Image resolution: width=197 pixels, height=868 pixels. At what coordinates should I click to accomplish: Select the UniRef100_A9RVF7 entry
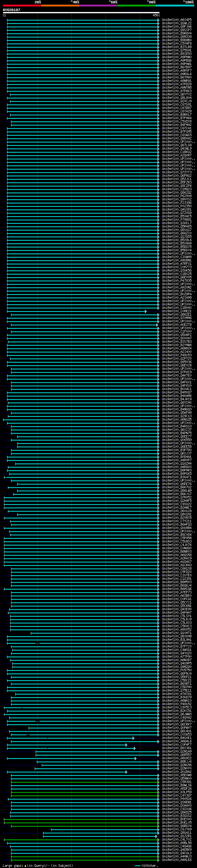click(177, 71)
